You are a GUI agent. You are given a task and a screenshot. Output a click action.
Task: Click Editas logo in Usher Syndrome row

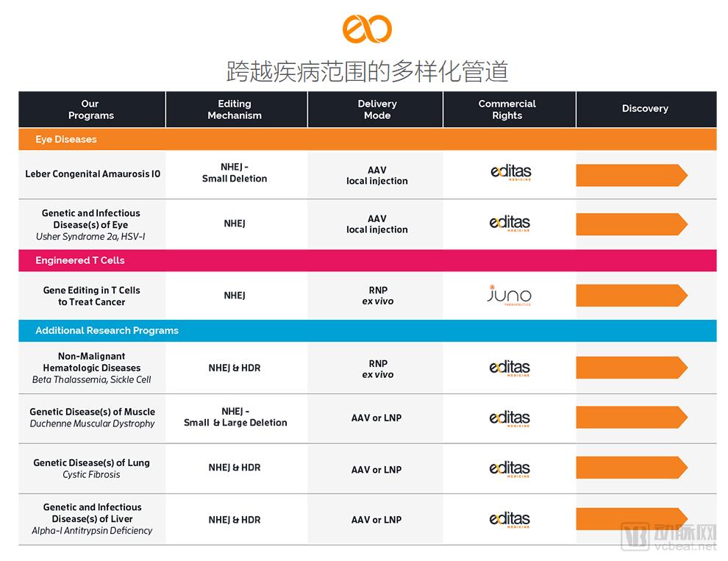510,224
